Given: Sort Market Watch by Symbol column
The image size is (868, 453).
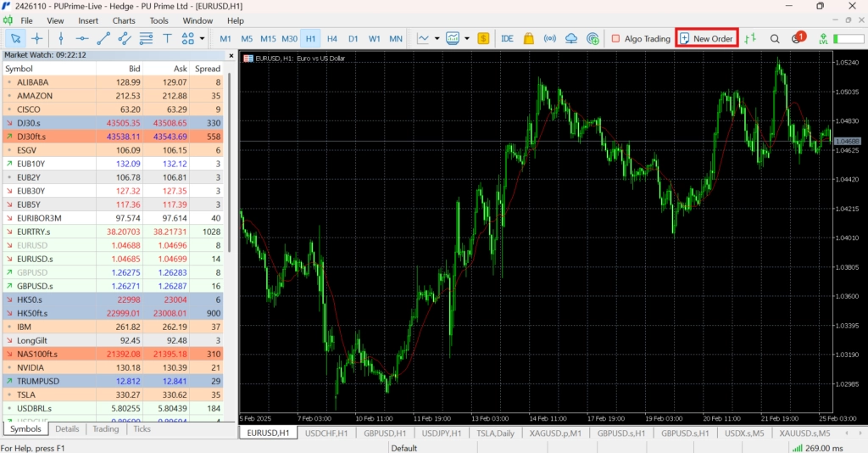Looking at the screenshot, I should click(x=48, y=69).
